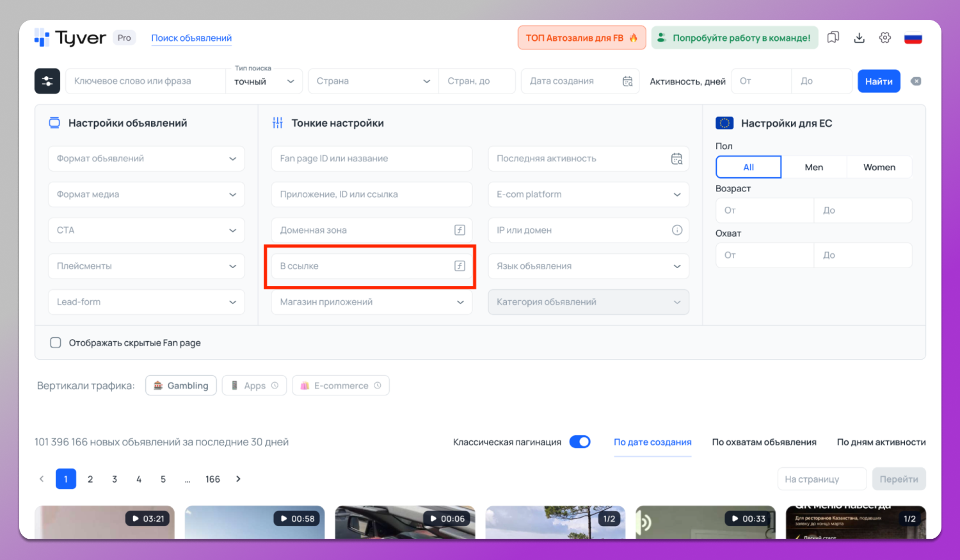Image resolution: width=960 pixels, height=560 pixels.
Task: Click the info icon next to IP или домен
Action: tap(676, 230)
